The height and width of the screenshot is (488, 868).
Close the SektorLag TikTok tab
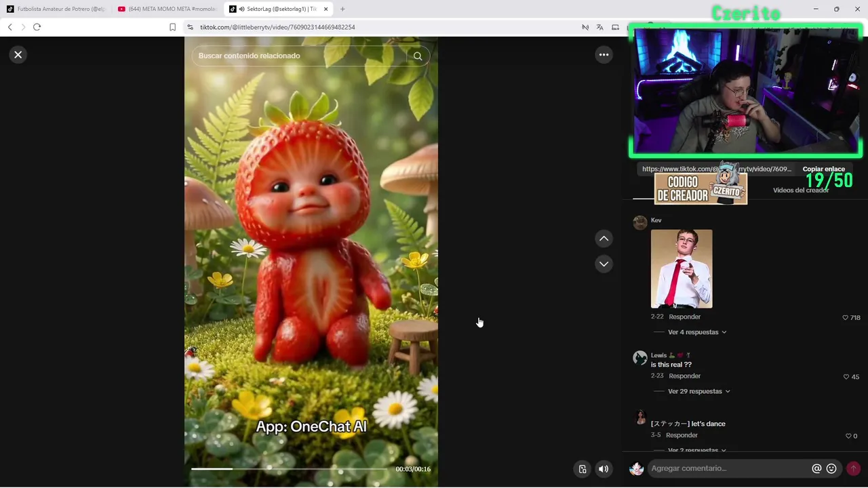[x=325, y=9]
